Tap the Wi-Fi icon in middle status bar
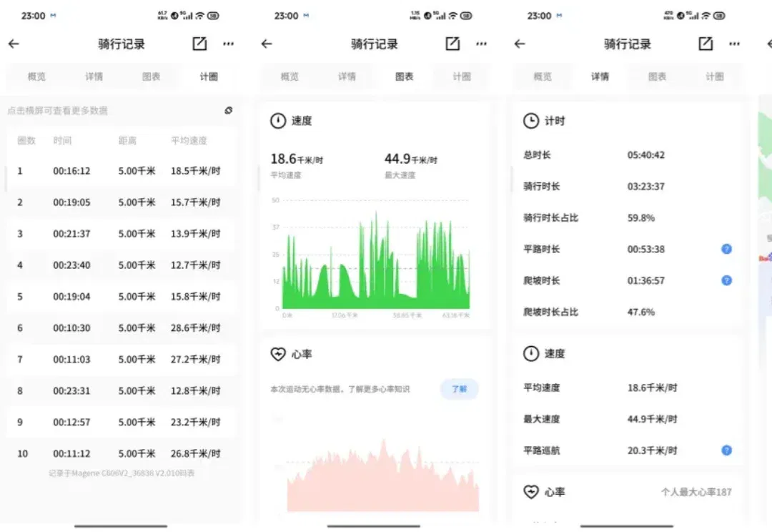This screenshot has width=772, height=532. click(x=452, y=16)
